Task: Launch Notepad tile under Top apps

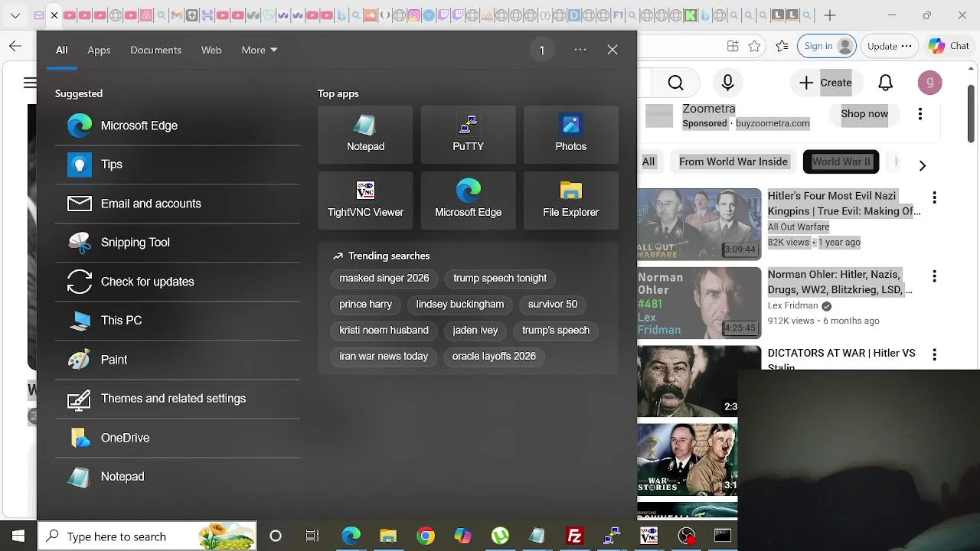Action: pyautogui.click(x=365, y=135)
